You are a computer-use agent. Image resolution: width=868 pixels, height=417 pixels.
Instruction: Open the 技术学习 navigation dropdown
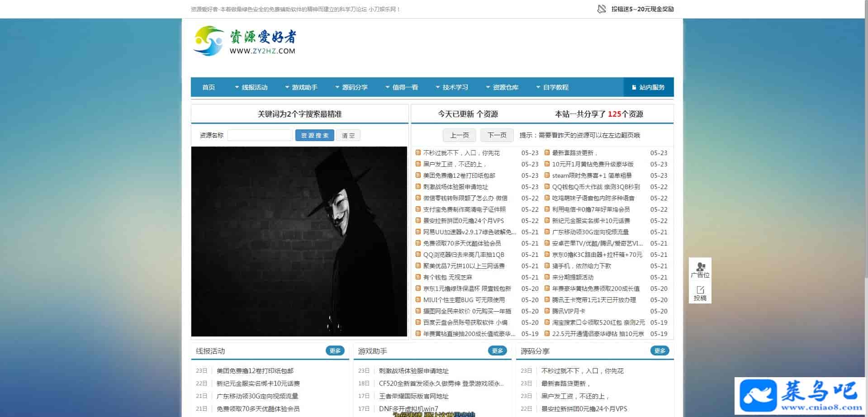(452, 87)
